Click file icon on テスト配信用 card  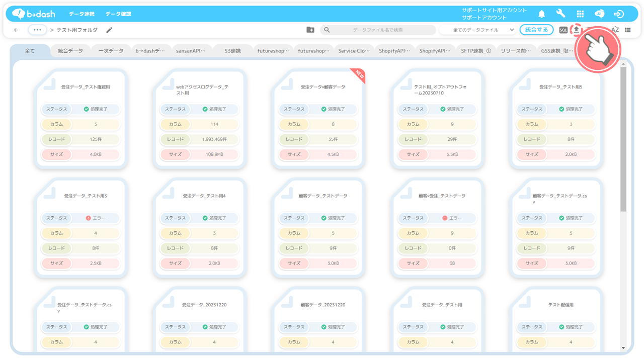[x=525, y=302]
